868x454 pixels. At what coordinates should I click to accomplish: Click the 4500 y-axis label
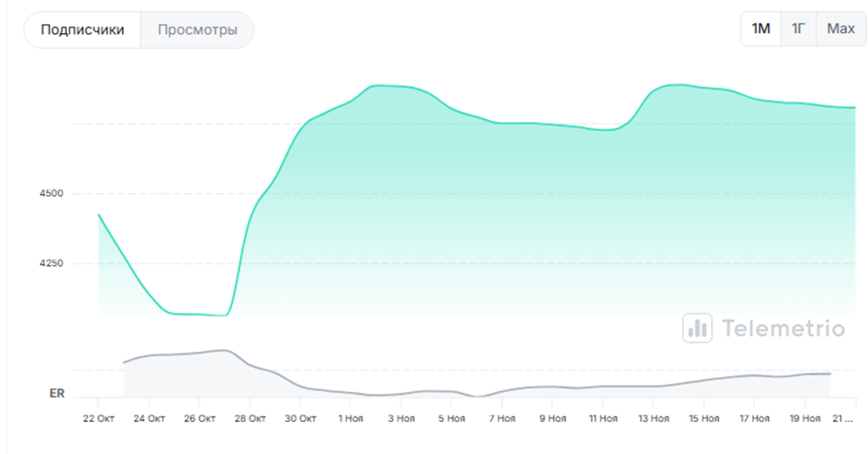point(50,193)
